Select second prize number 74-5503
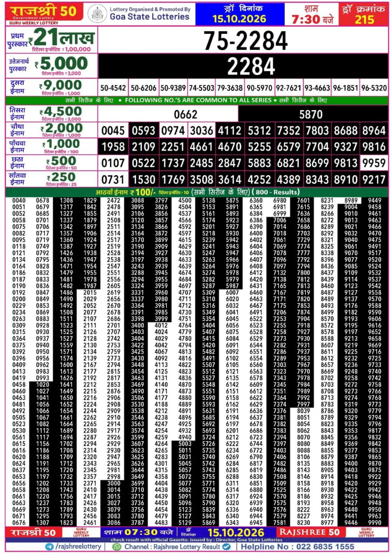The width and height of the screenshot is (392, 555). point(202,88)
